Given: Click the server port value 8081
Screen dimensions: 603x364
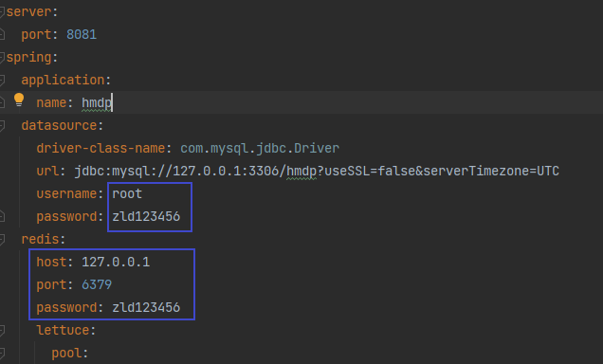Looking at the screenshot, I should [82, 34].
